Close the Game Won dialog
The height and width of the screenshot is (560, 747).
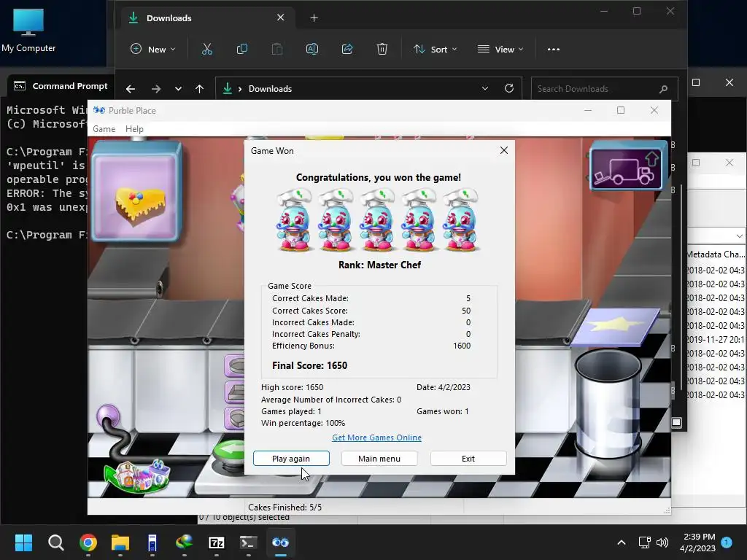pos(503,150)
